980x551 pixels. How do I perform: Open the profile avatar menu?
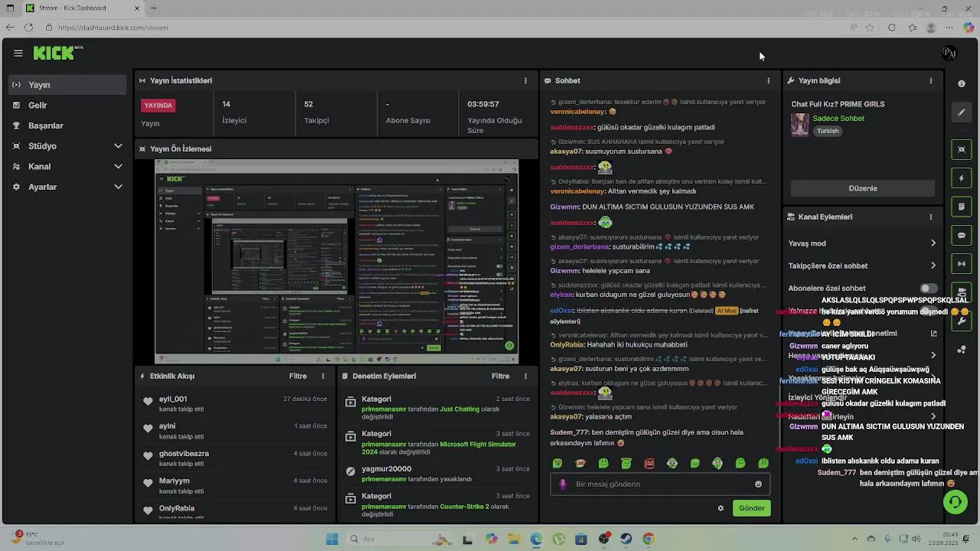(949, 53)
